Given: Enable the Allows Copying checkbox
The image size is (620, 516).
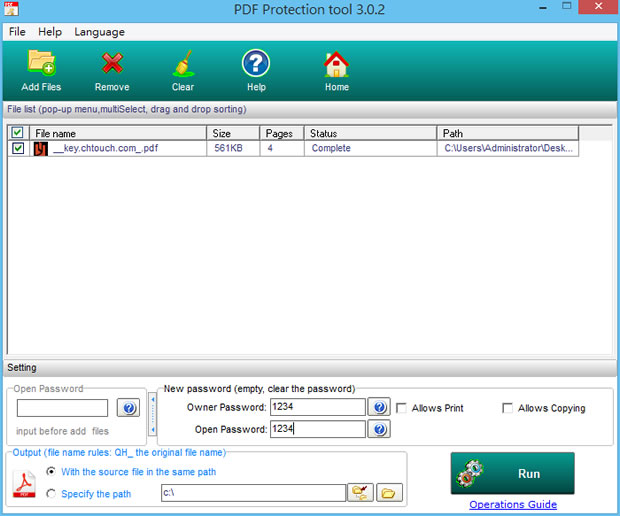Looking at the screenshot, I should 508,408.
